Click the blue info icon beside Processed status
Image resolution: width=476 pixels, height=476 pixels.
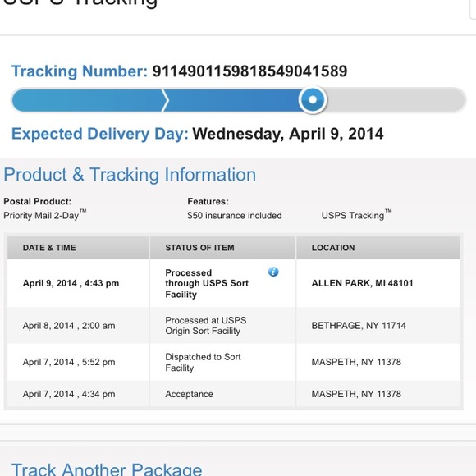273,272
